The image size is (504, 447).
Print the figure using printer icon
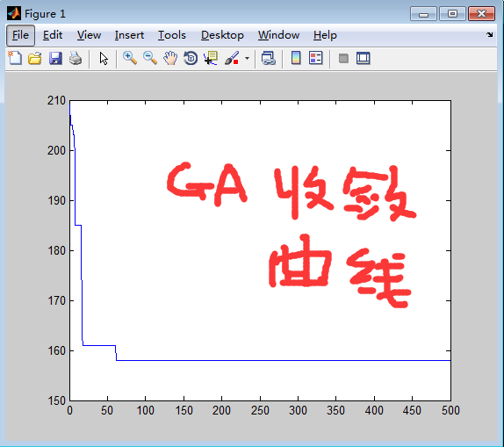tap(76, 58)
